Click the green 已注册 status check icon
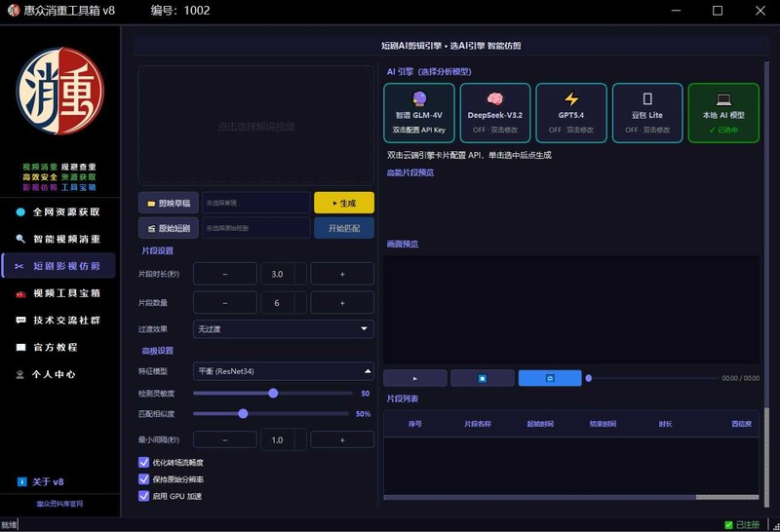Image resolution: width=780 pixels, height=532 pixels. [728, 524]
